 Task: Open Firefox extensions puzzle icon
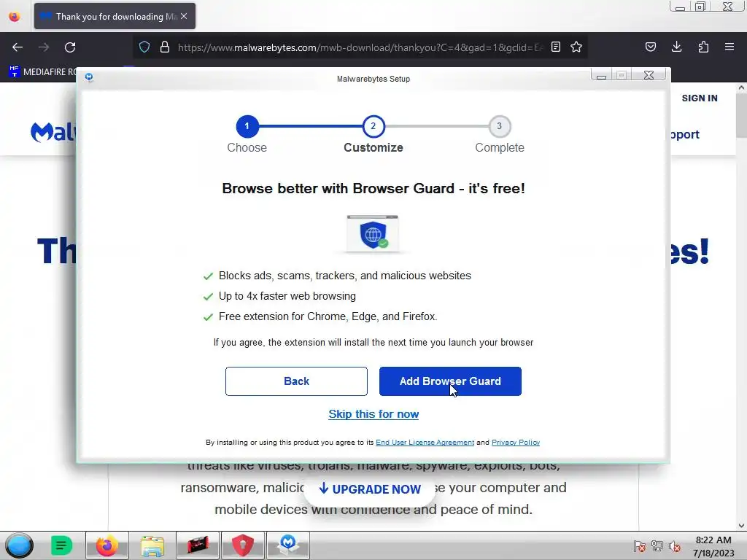pos(703,47)
